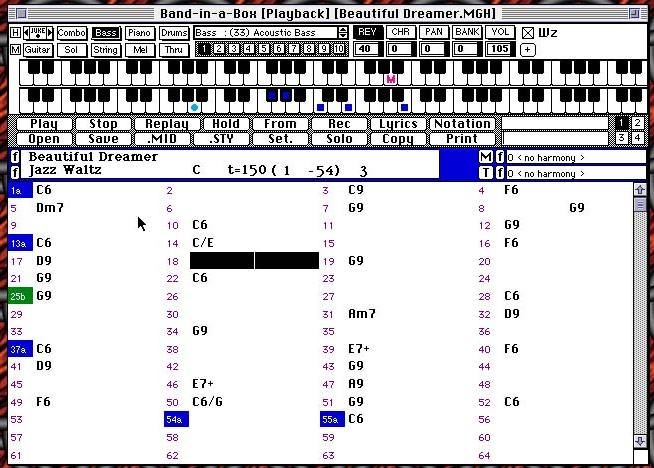
Task: Click the H button beside Juke
Action: click(15, 33)
